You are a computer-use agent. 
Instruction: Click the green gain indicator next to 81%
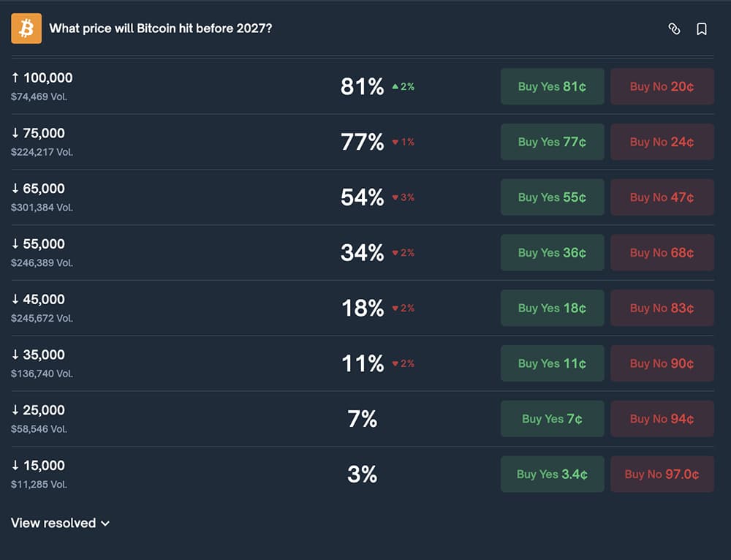[404, 86]
